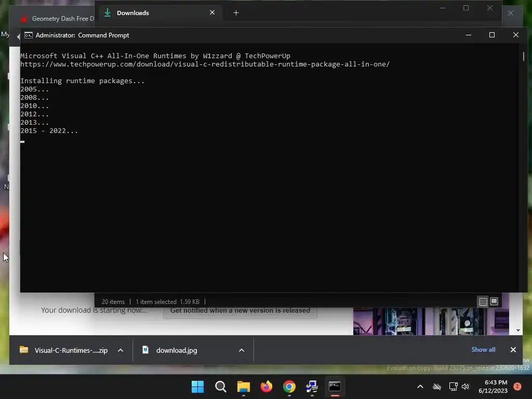
Task: Click the download.jpg file icon
Action: [x=145, y=350]
